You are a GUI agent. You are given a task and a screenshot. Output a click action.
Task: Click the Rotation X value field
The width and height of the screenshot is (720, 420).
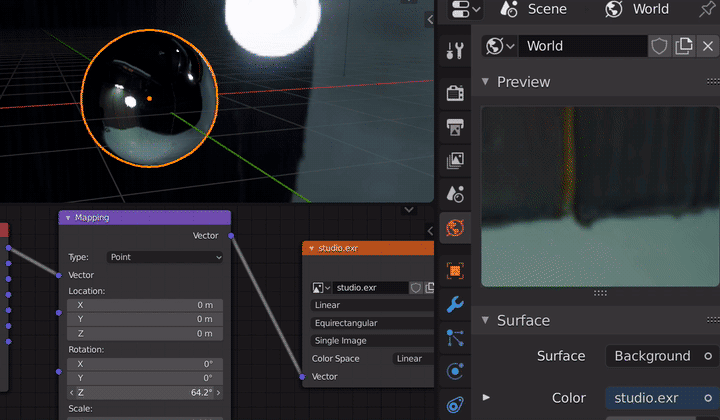coord(145,364)
